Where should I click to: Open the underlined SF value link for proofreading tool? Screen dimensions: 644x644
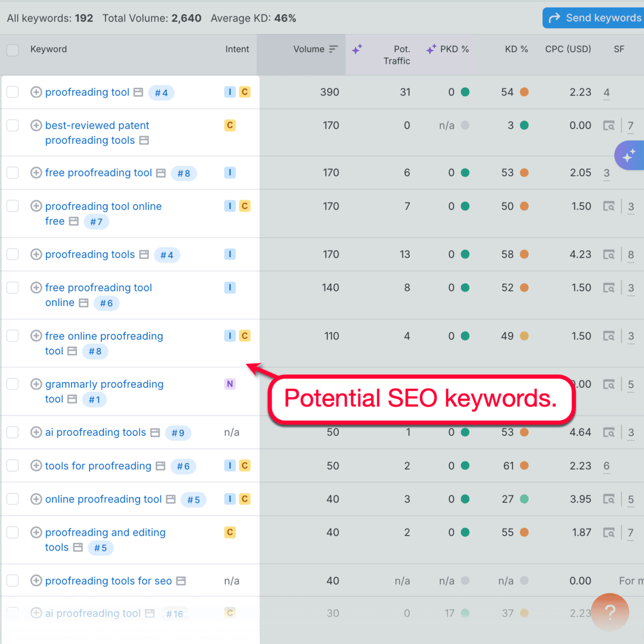pyautogui.click(x=606, y=92)
